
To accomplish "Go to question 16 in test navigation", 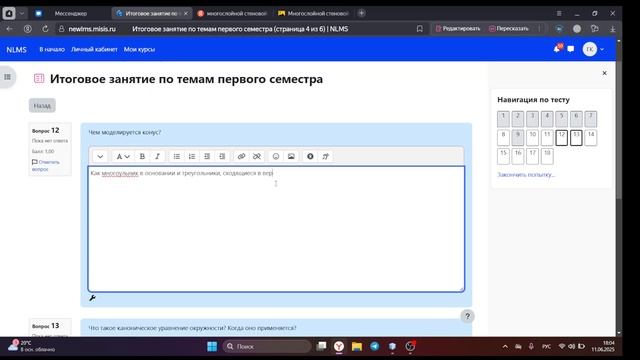I will 518,156.
